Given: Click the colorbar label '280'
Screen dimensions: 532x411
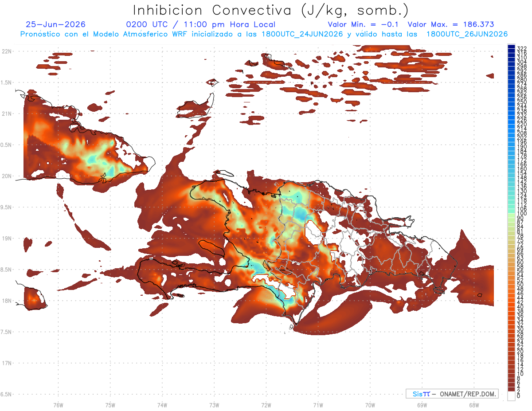Looking at the screenshot, I should click(x=521, y=79).
